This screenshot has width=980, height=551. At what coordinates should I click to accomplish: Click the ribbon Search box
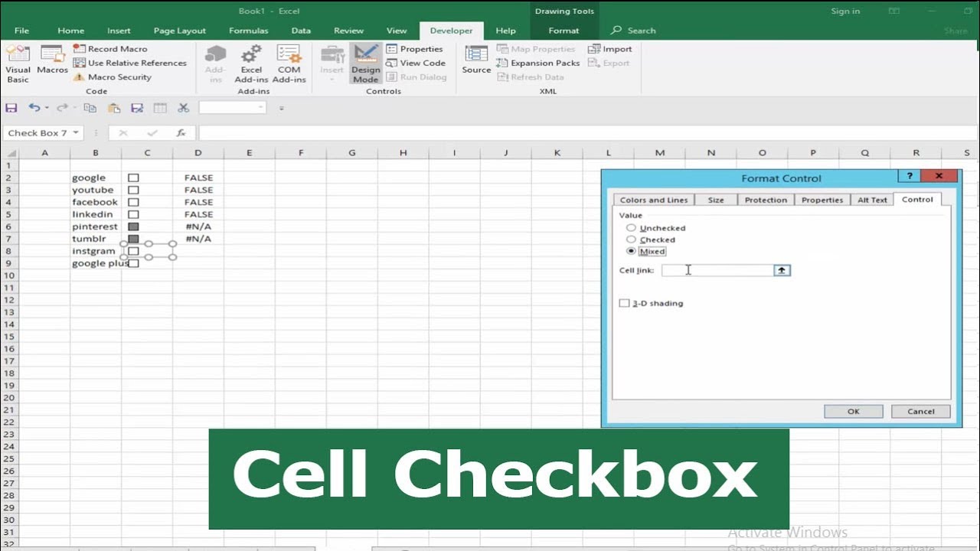coord(634,31)
